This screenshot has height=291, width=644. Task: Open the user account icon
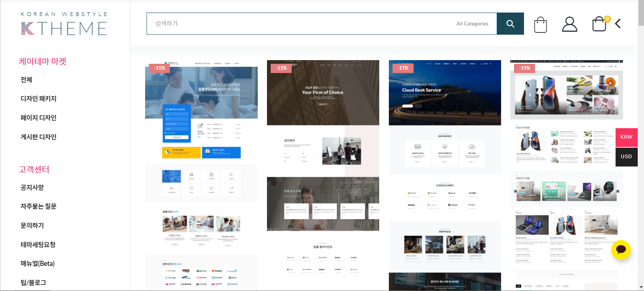[569, 24]
